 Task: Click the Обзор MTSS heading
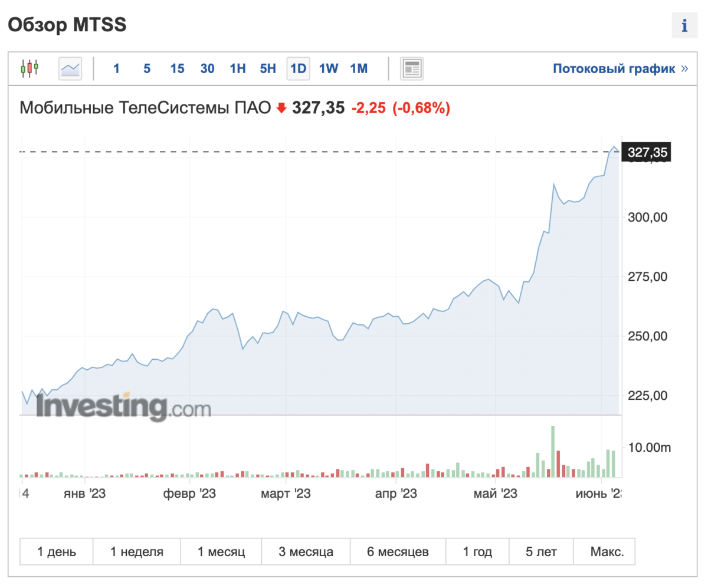(x=67, y=25)
